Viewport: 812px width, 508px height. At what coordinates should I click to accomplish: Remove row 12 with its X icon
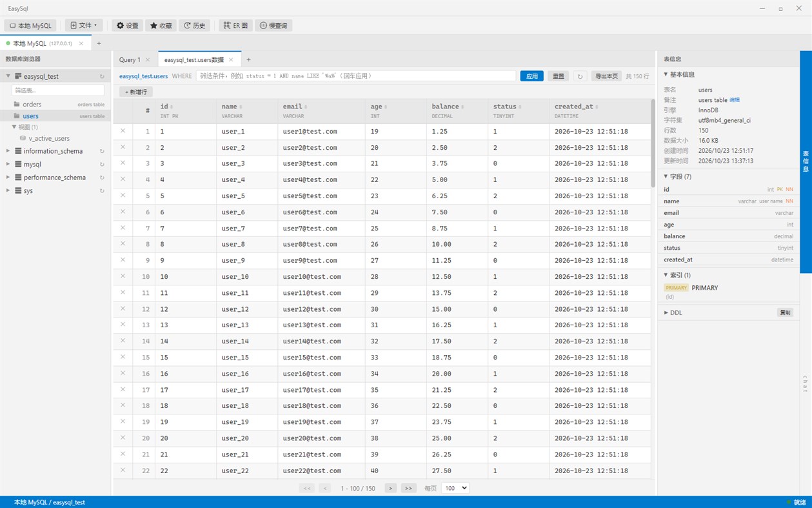[x=123, y=309]
